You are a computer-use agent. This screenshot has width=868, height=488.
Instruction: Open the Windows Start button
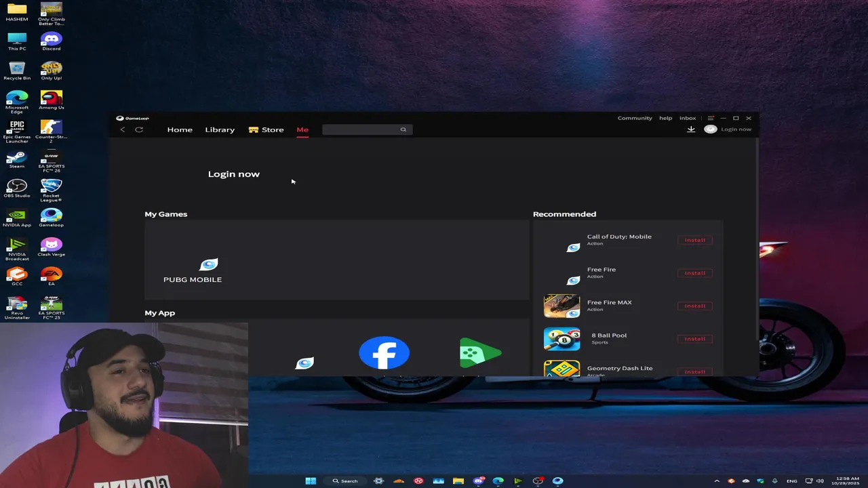(x=311, y=481)
